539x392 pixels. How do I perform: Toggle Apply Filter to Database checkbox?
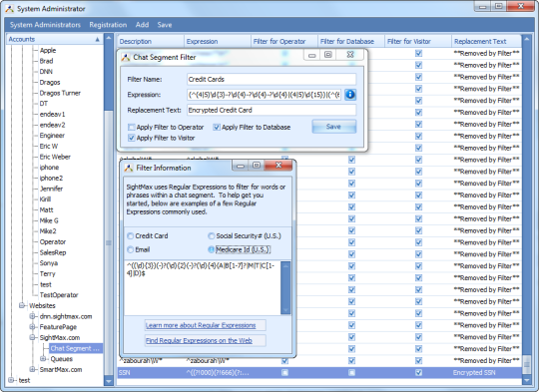point(217,127)
